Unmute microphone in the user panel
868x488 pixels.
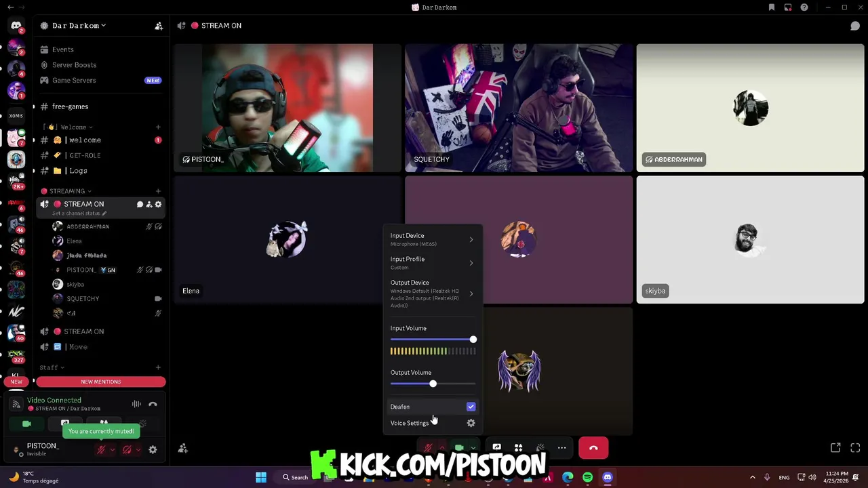pyautogui.click(x=101, y=449)
